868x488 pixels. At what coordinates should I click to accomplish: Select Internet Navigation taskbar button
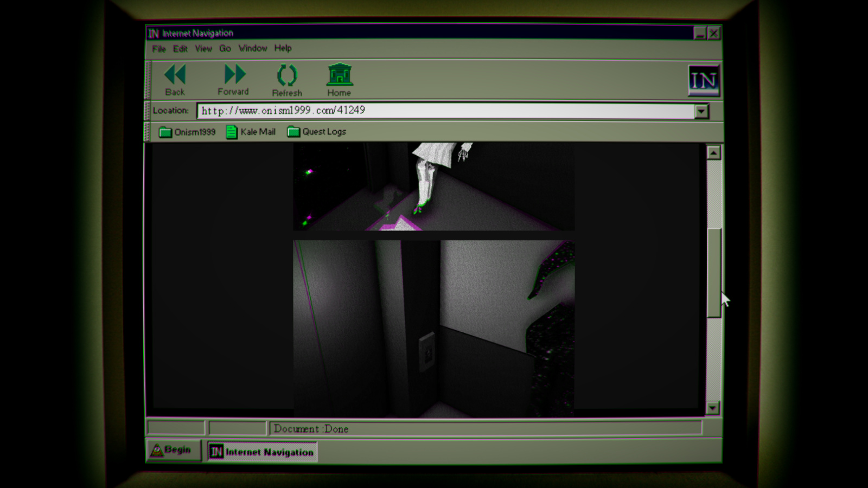click(x=262, y=452)
